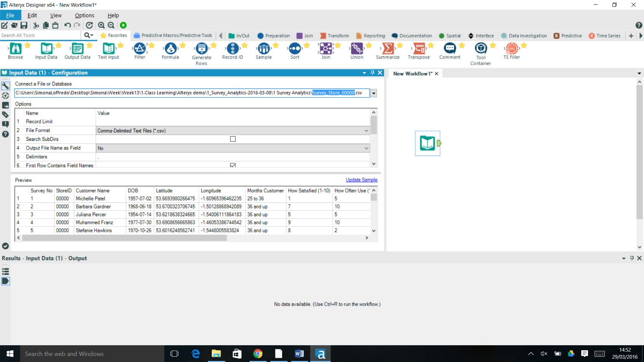Select the Input Data tool icon

pyautogui.click(x=46, y=48)
